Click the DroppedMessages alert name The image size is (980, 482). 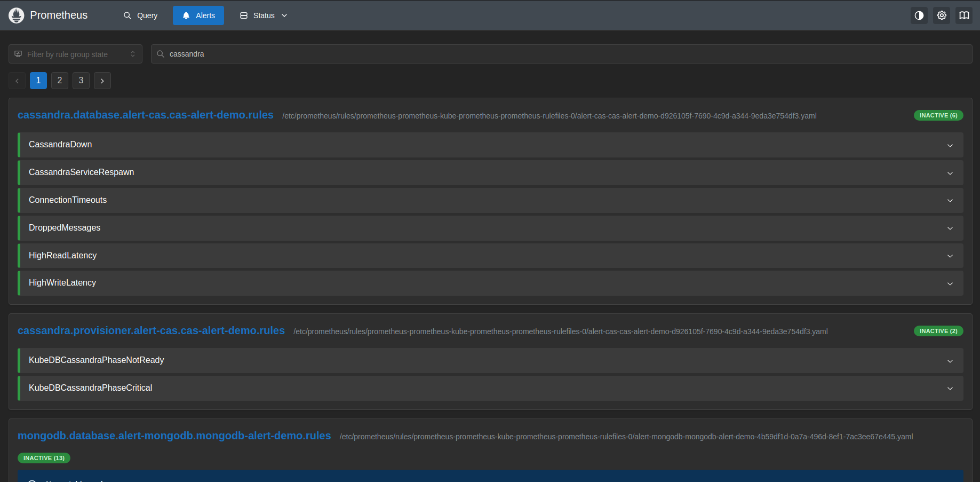click(65, 228)
